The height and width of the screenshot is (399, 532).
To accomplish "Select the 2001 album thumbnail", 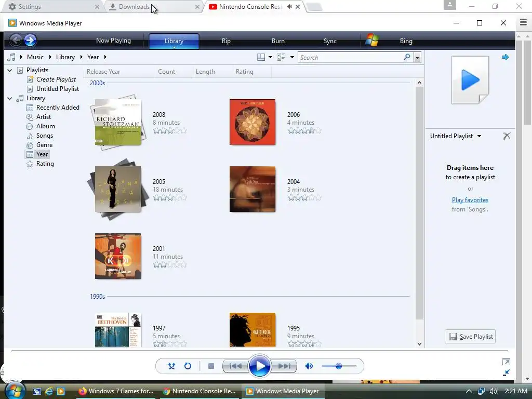I will pyautogui.click(x=118, y=256).
